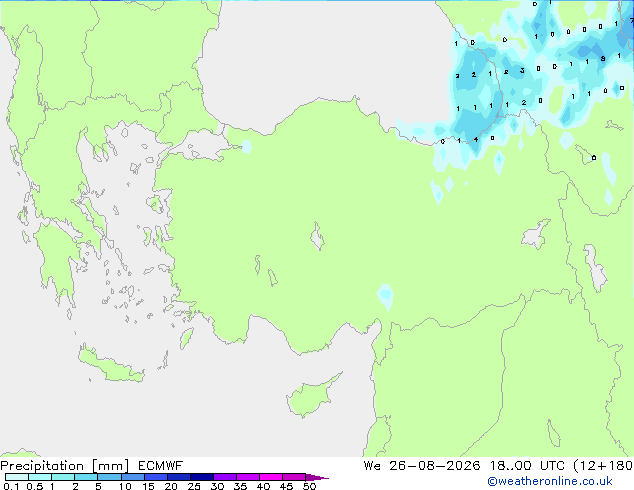Pick the 40–45 mm magenta legend swatch
This screenshot has height=490, width=634.
click(x=271, y=477)
